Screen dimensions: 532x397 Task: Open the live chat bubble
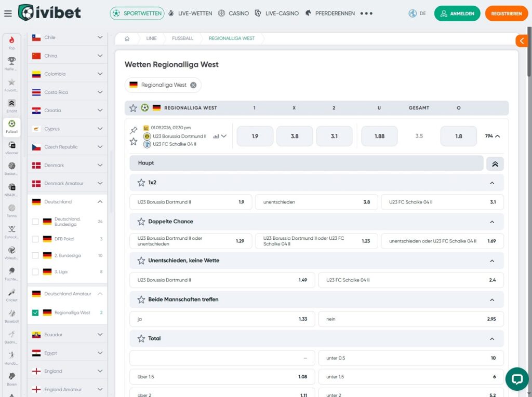tap(517, 379)
